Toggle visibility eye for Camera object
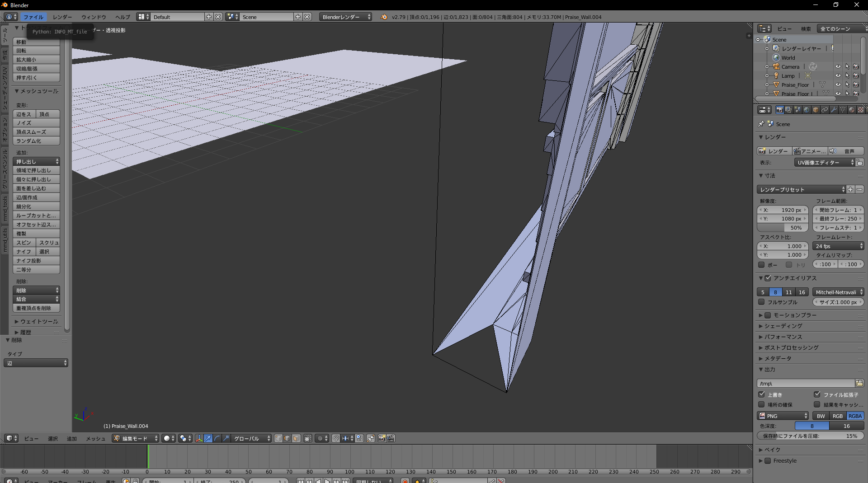 (838, 66)
